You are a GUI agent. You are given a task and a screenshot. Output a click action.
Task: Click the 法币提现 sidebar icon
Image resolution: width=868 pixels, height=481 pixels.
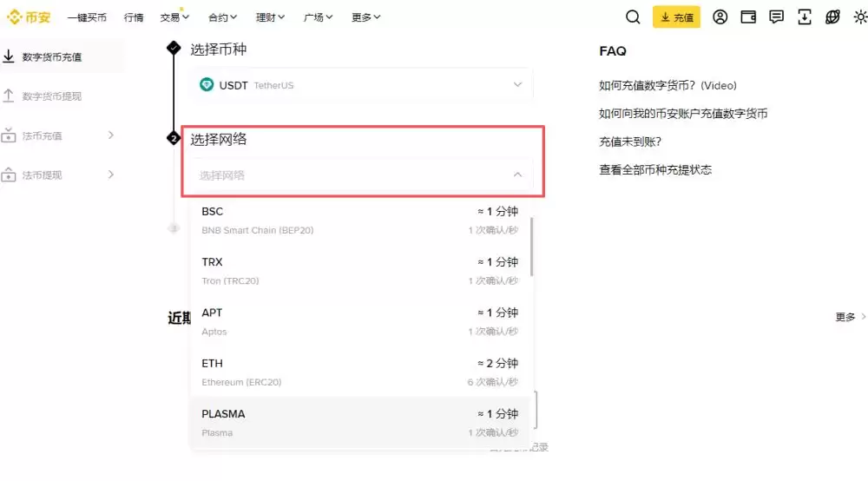(x=9, y=175)
